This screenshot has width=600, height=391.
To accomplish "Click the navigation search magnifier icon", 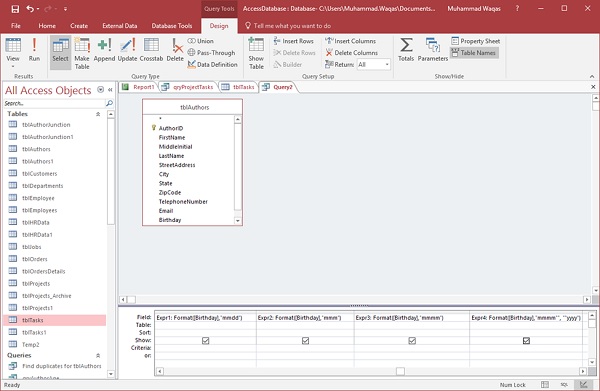I will (109, 103).
